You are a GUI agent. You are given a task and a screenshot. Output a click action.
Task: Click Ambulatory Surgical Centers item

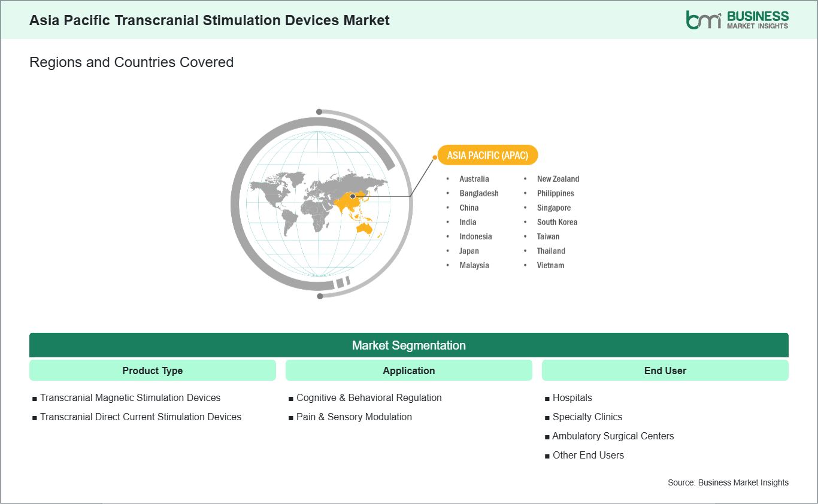613,436
